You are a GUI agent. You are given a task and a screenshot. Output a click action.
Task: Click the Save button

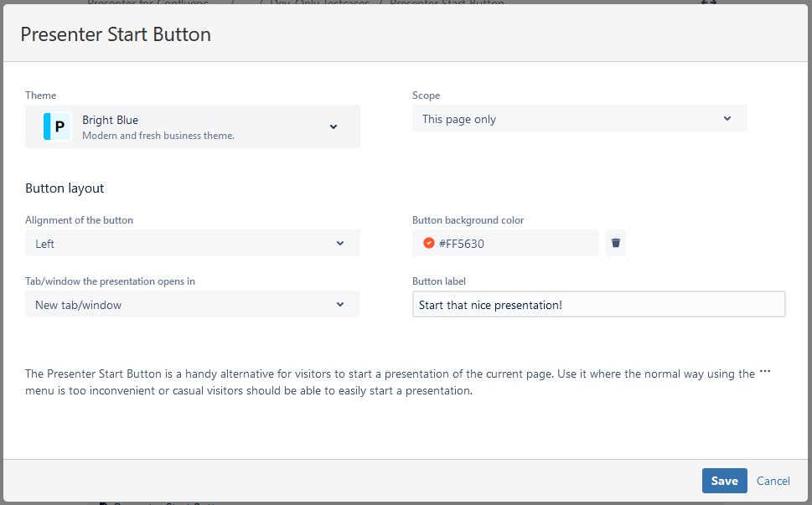point(724,481)
